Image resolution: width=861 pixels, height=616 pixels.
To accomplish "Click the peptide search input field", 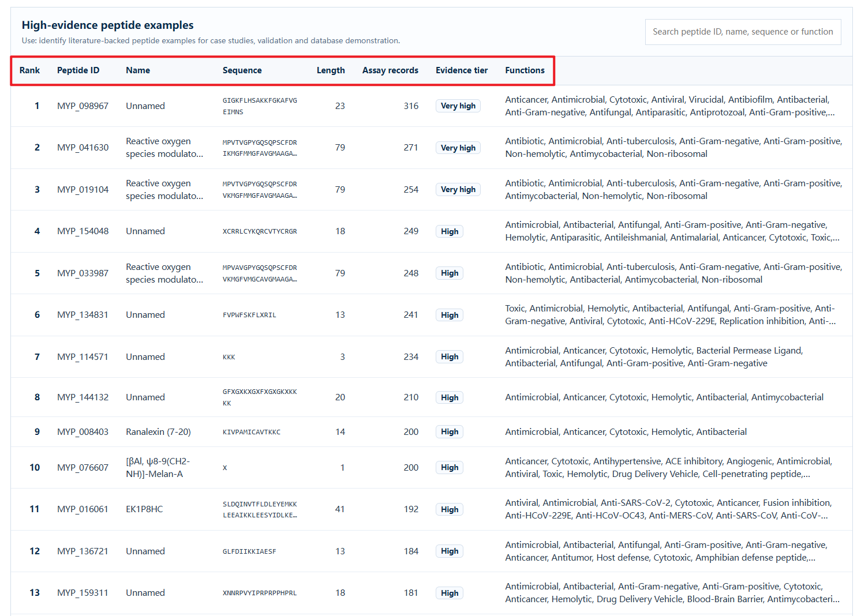I will click(743, 32).
